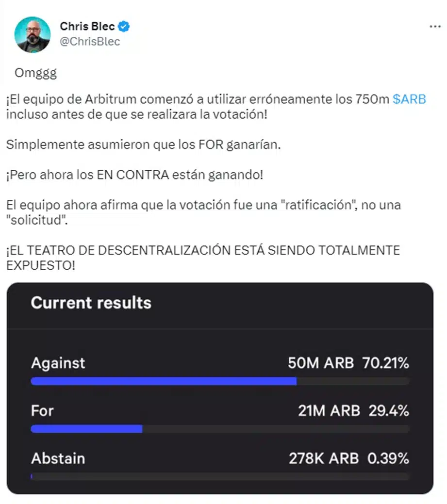Click the 29.4% For percentage
447x504 pixels.
tap(389, 411)
